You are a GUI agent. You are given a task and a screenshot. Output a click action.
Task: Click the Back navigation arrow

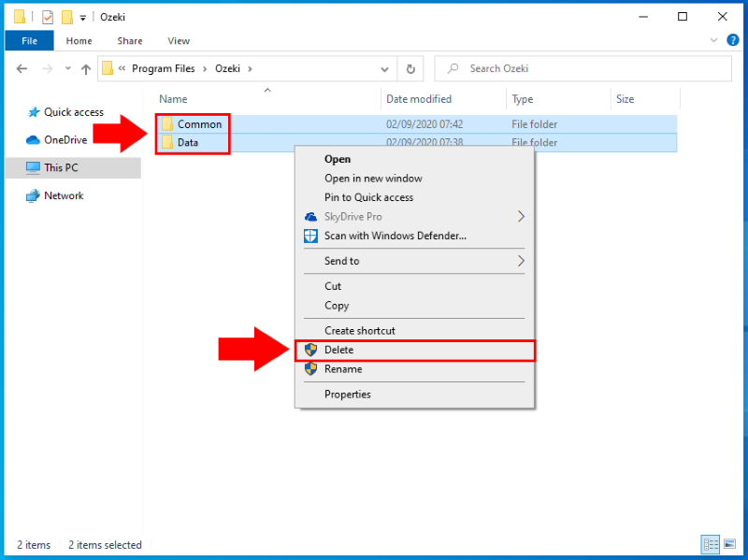(22, 68)
